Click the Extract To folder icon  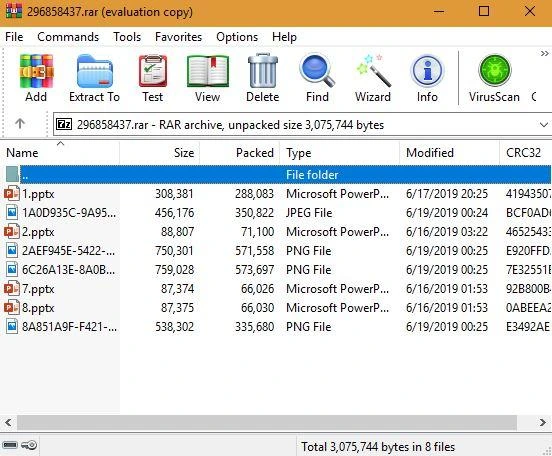94,71
